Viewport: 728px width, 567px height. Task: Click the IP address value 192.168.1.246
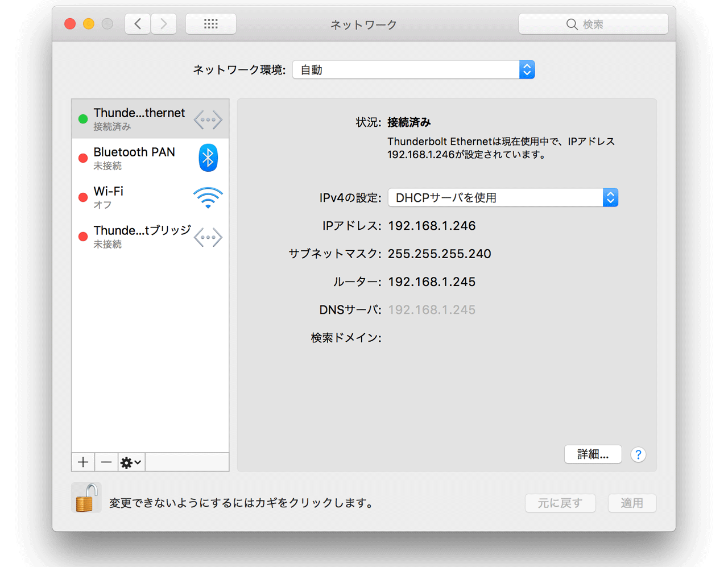point(432,226)
